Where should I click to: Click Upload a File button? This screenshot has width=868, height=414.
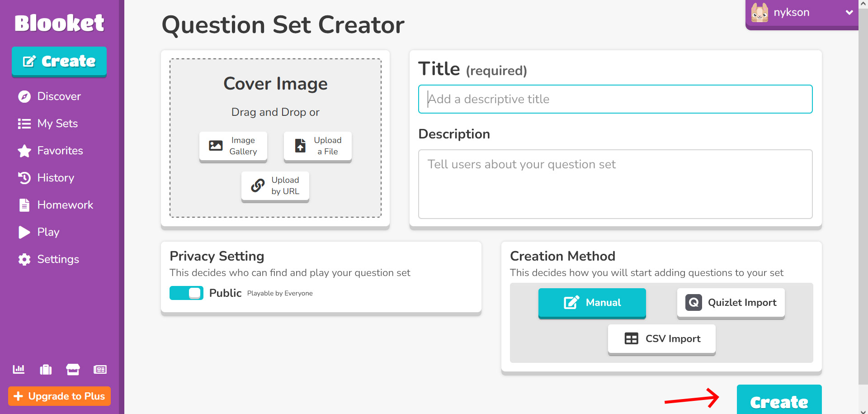tap(318, 146)
